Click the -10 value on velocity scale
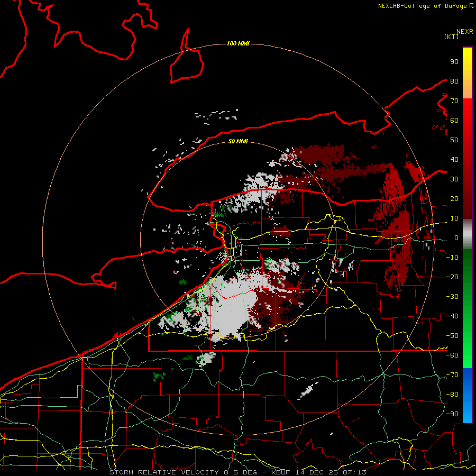Viewport: 476px width, 476px height. [452, 258]
